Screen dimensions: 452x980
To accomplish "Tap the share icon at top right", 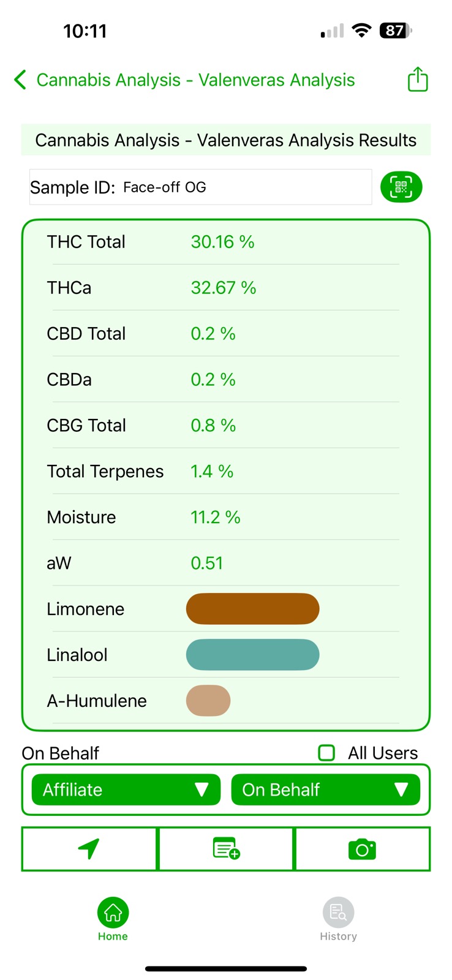I will click(418, 80).
